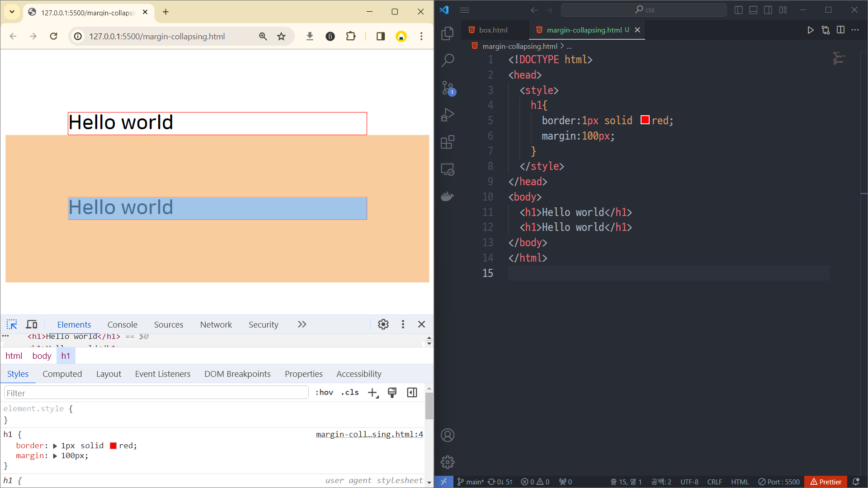Split the VS Code editor right
868x488 pixels.
(840, 30)
